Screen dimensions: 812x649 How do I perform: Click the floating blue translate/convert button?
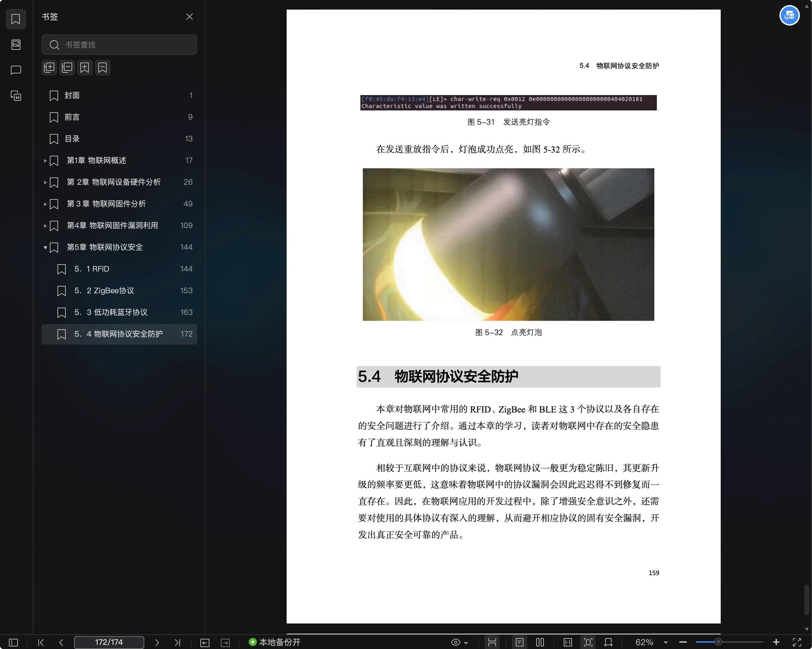[789, 15]
